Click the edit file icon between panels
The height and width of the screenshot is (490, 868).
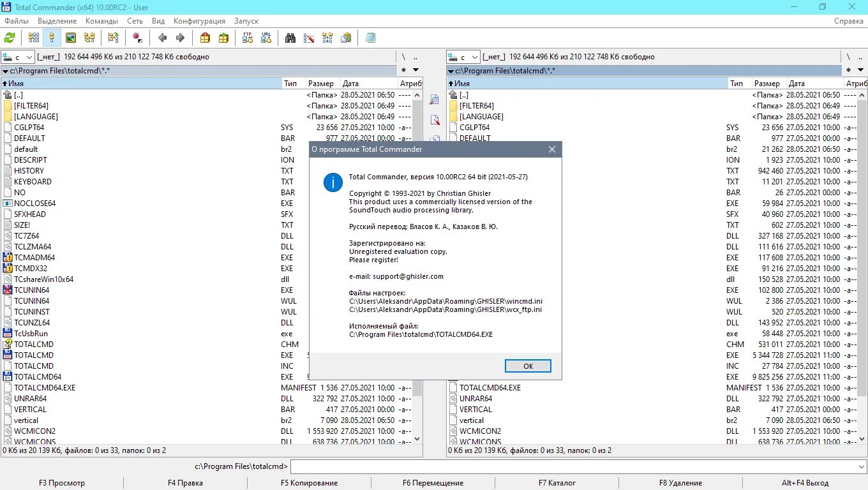point(435,119)
